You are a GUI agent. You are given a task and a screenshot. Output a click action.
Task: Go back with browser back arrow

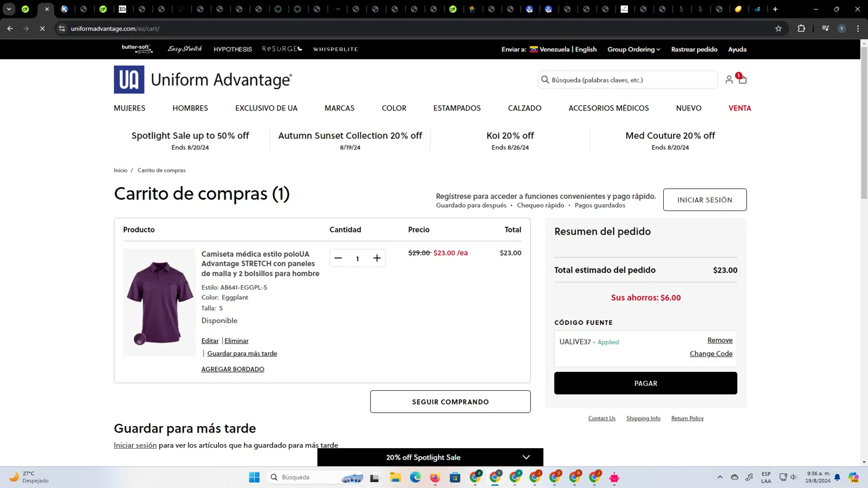click(x=10, y=28)
